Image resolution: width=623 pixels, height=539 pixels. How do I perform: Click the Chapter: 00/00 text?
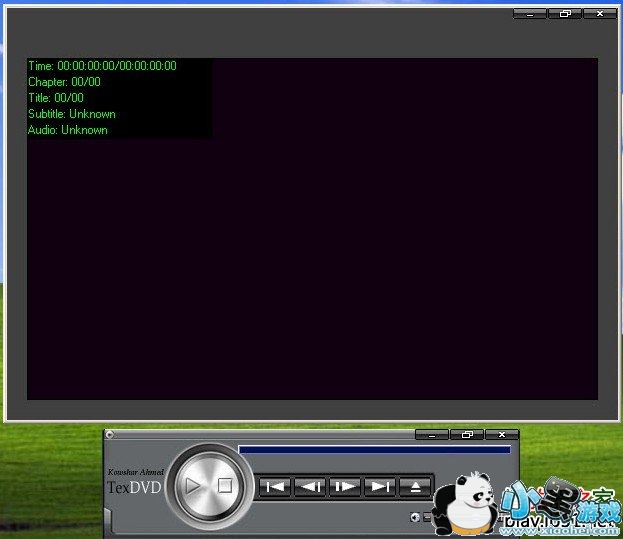[x=64, y=82]
